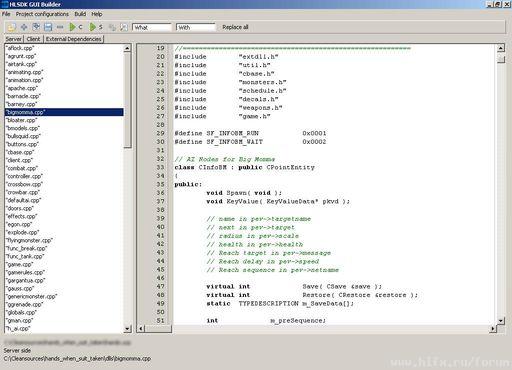Viewport: 512px width, 370px height.
Task: Click code editor vertical scrollbar down arrow
Action: tap(501, 321)
